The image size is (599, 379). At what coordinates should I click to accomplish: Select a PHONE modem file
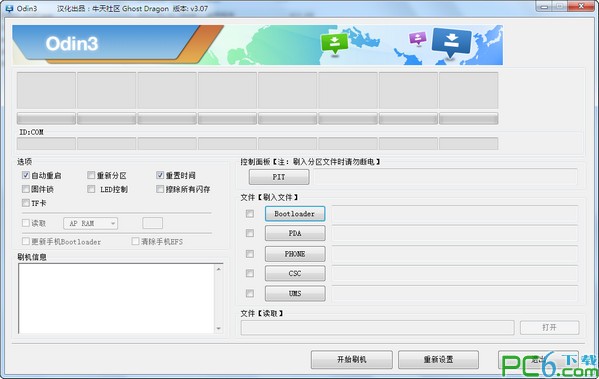(295, 254)
